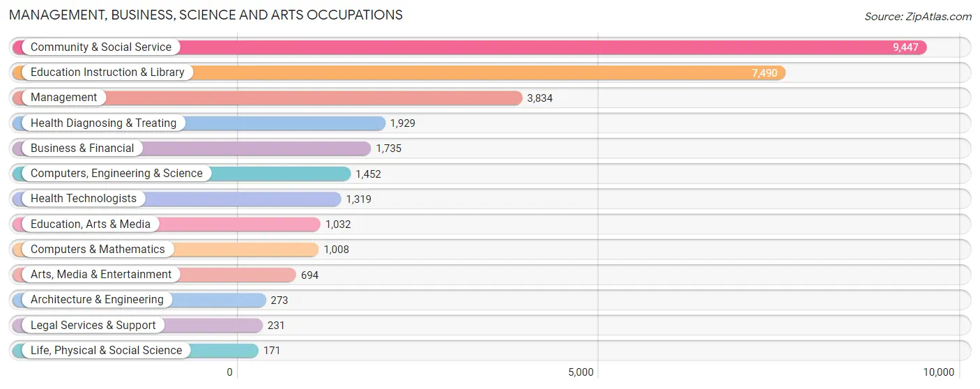
Task: Click the chart title heading
Action: point(206,15)
